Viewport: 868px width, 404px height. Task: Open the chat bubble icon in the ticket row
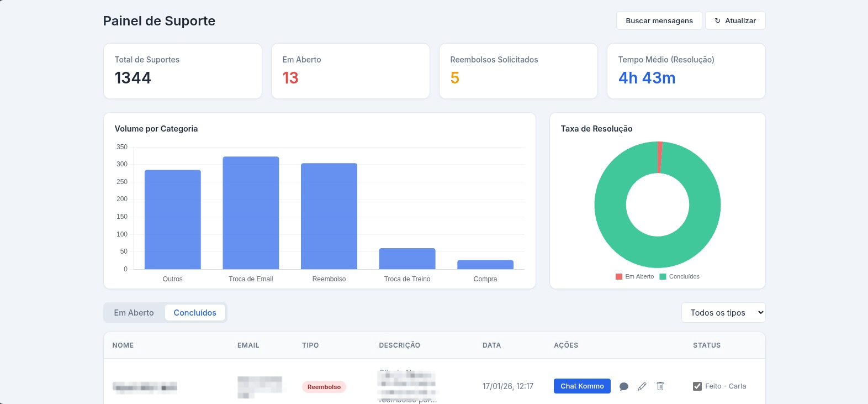(624, 386)
